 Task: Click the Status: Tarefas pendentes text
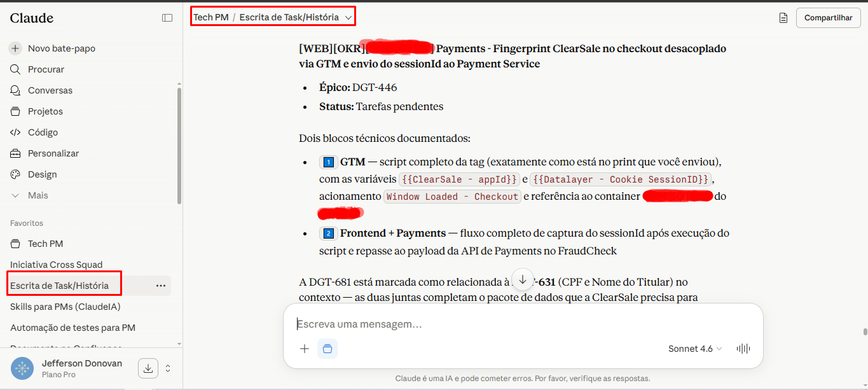pyautogui.click(x=382, y=106)
